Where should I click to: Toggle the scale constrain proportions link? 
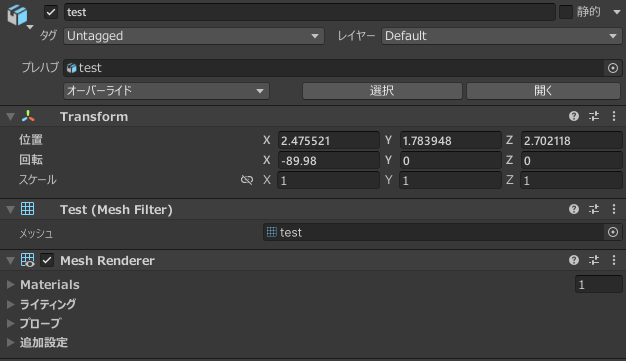pos(247,180)
